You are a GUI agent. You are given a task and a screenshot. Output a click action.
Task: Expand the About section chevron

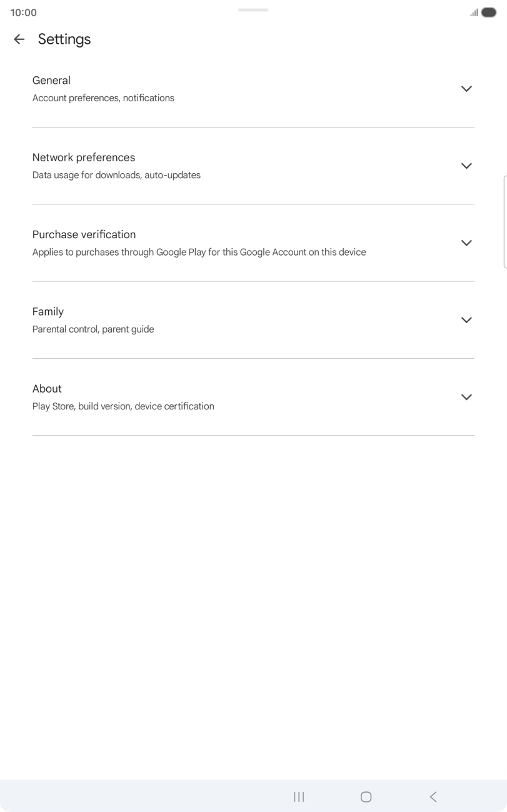(x=466, y=397)
